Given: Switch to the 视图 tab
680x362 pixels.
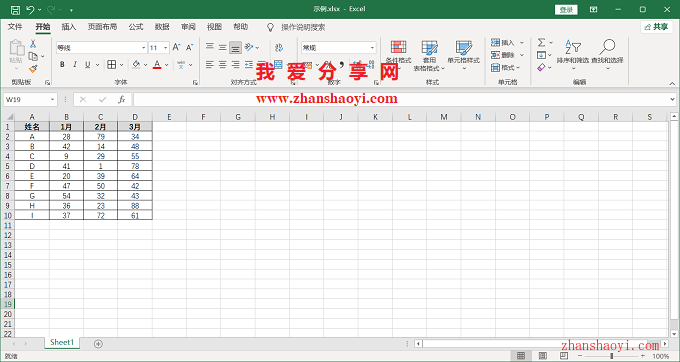Looking at the screenshot, I should [x=214, y=27].
